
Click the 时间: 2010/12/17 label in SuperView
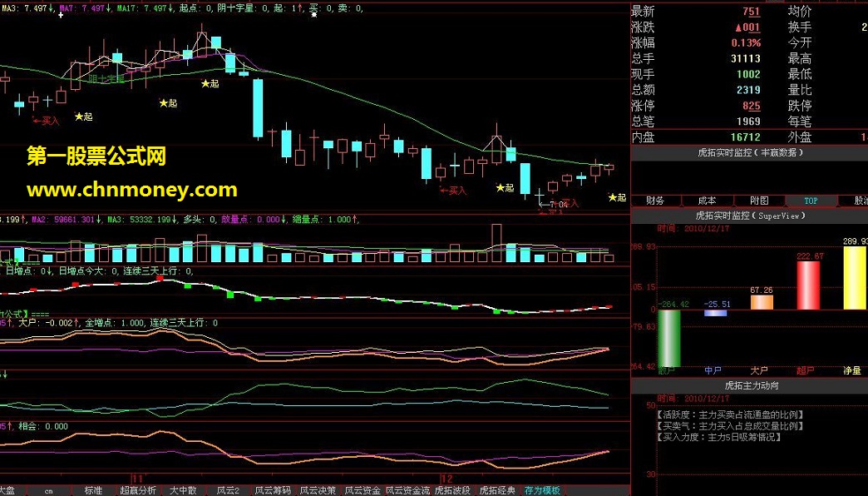(693, 228)
